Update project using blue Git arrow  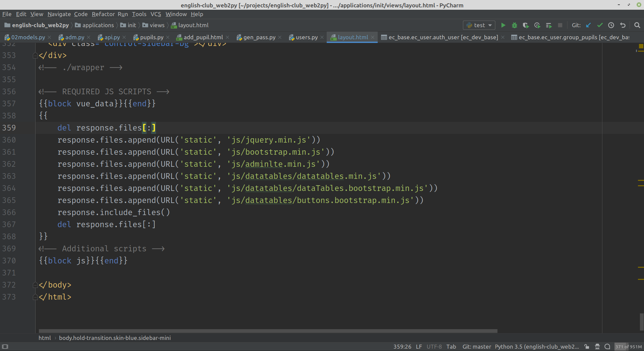pos(588,25)
